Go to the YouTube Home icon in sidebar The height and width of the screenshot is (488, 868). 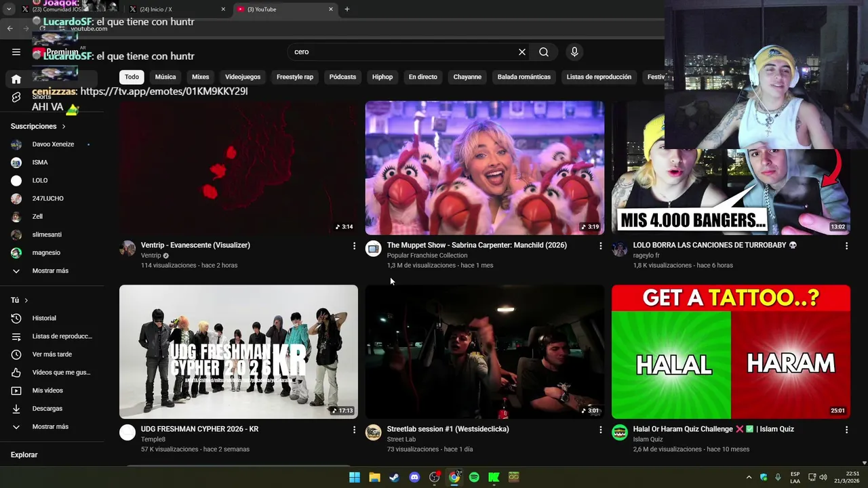(16, 79)
